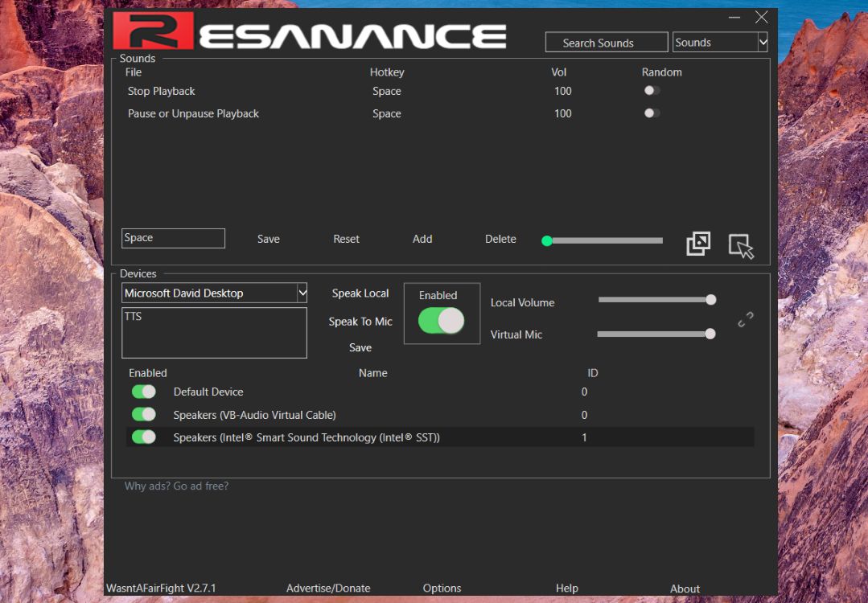Click the Speak To Mic button
The width and height of the screenshot is (868, 603).
[x=360, y=322]
